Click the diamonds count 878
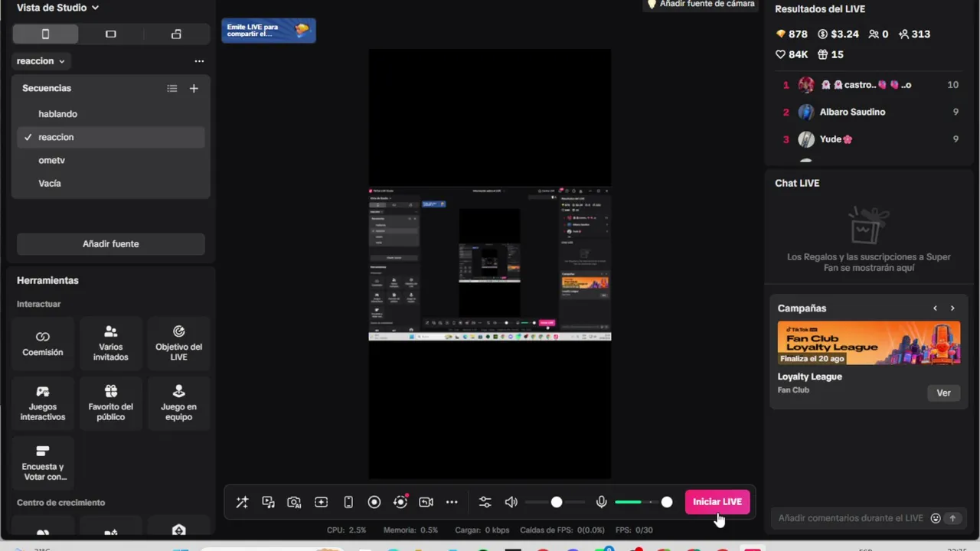The width and height of the screenshot is (980, 551). click(792, 34)
